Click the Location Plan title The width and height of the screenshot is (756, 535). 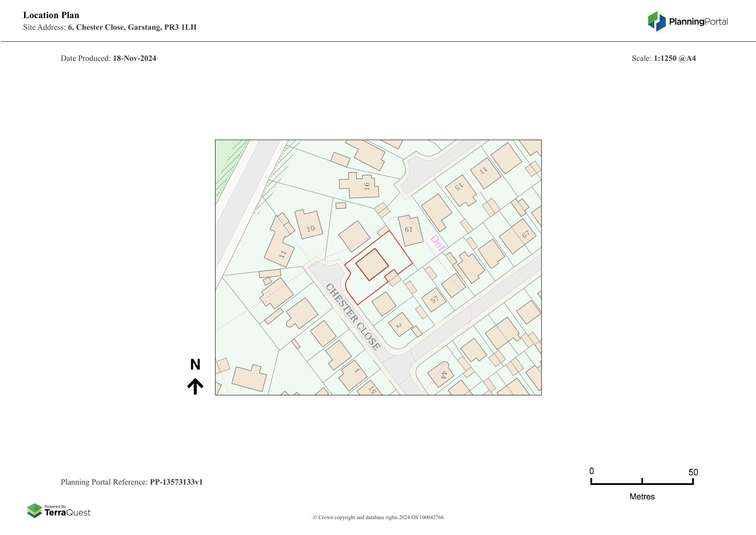[51, 15]
